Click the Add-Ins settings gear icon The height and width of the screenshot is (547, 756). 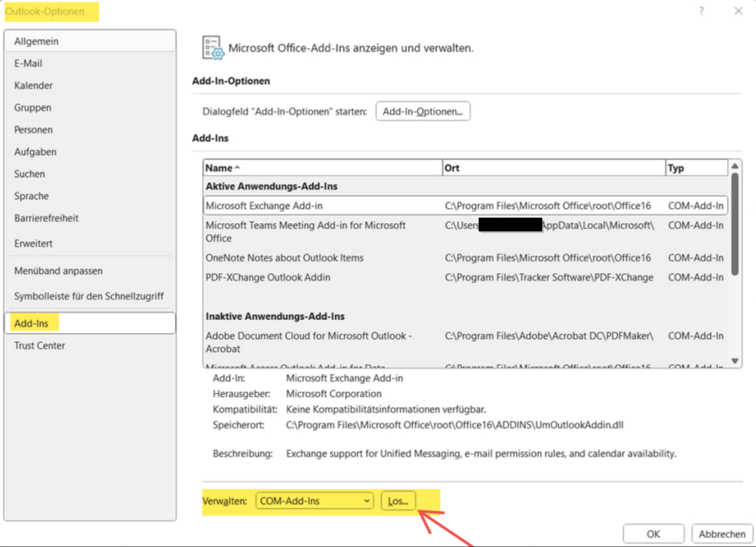(213, 48)
